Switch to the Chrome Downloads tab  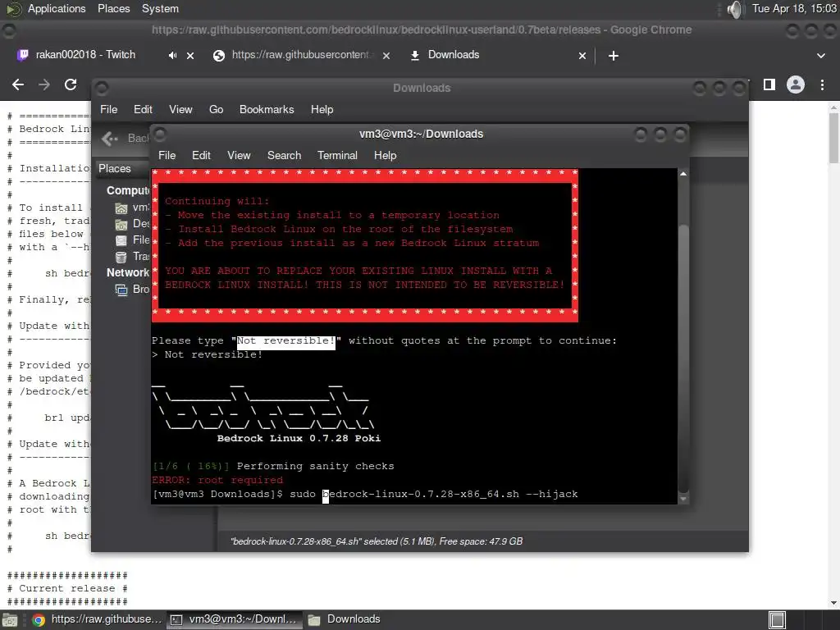[x=453, y=55]
